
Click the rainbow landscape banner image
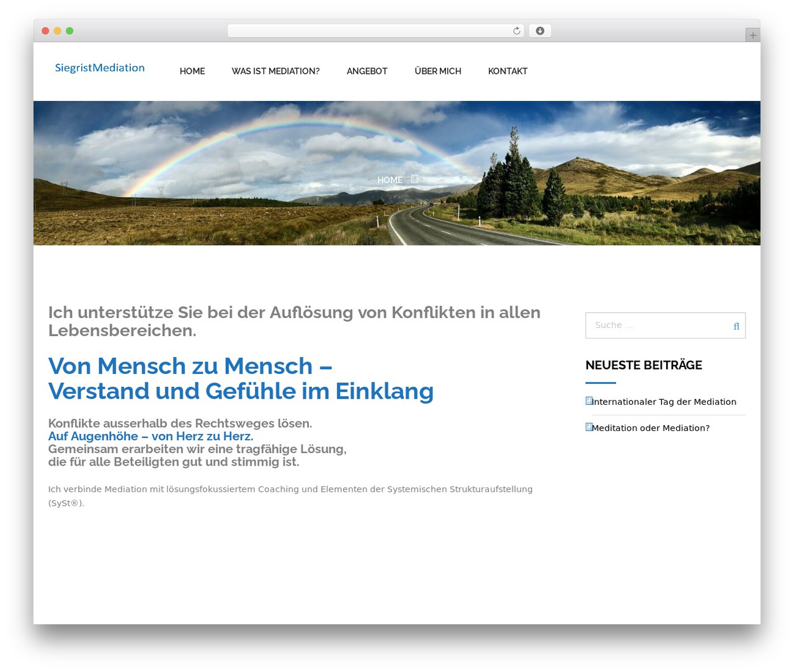[397, 173]
